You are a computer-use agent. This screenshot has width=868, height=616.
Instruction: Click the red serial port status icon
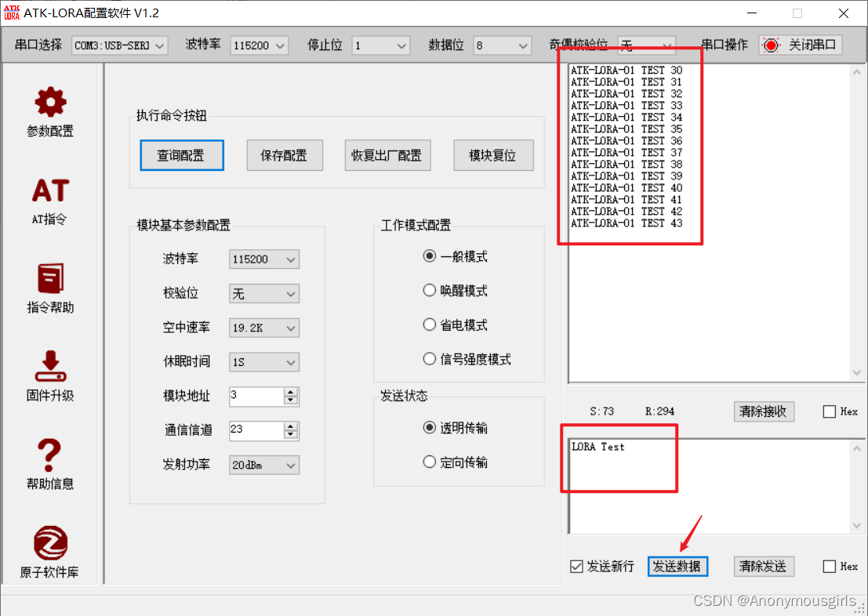(x=769, y=45)
